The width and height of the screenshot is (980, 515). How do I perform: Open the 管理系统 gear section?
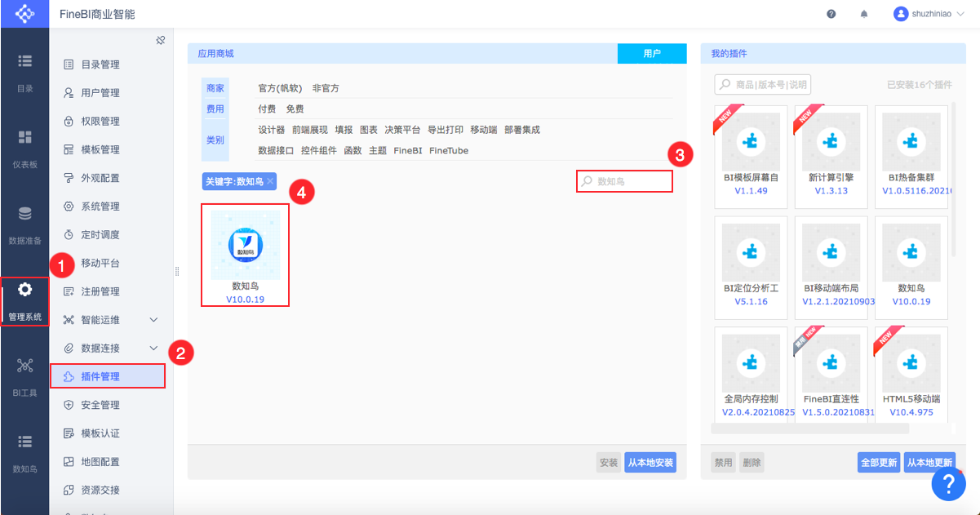(24, 301)
